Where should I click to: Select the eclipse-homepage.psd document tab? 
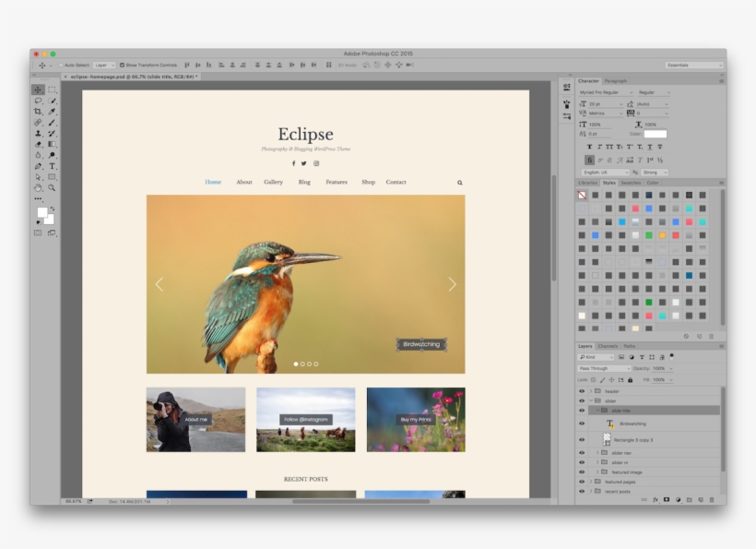pos(134,77)
